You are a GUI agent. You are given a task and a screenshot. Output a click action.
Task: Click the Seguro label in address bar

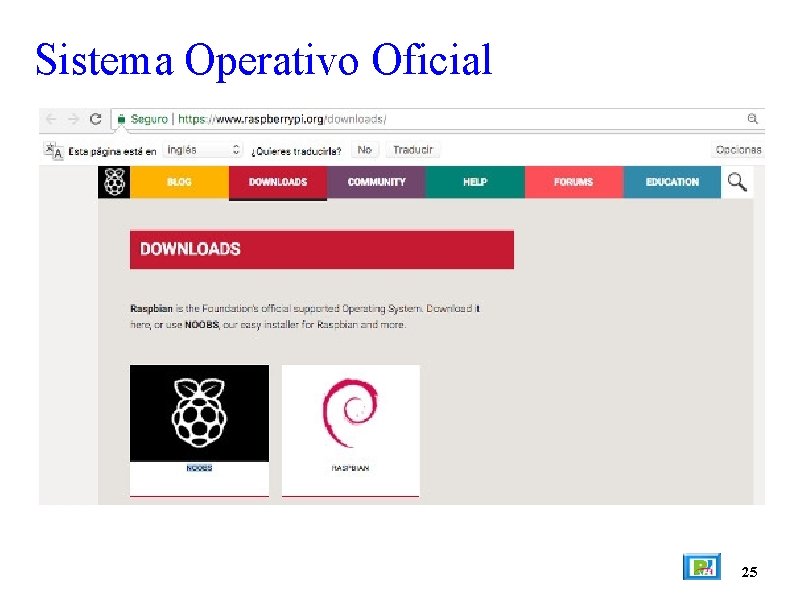click(149, 119)
